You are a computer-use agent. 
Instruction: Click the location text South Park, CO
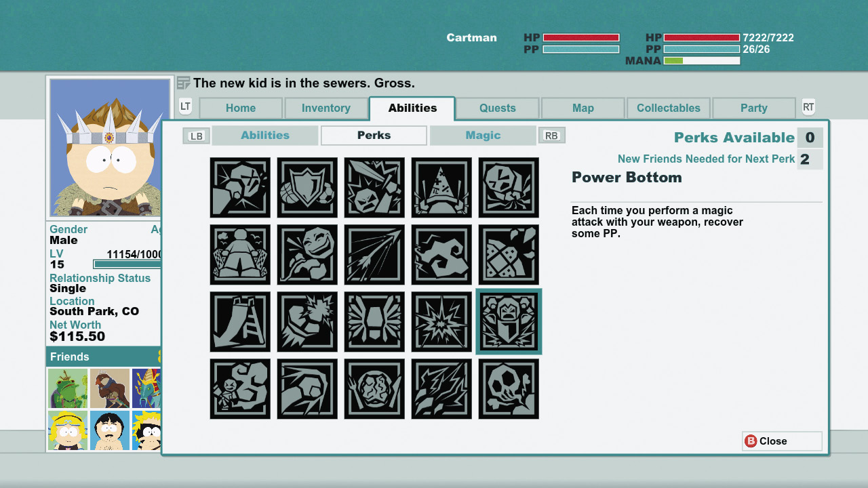[x=94, y=312]
